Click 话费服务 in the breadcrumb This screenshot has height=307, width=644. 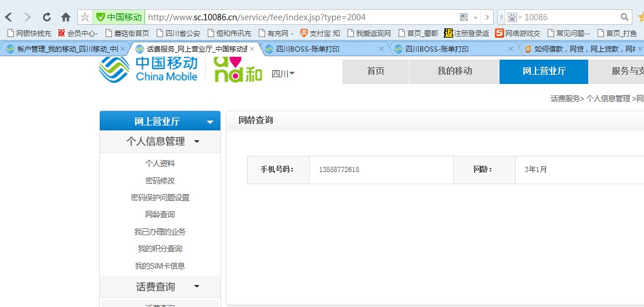pyautogui.click(x=565, y=98)
